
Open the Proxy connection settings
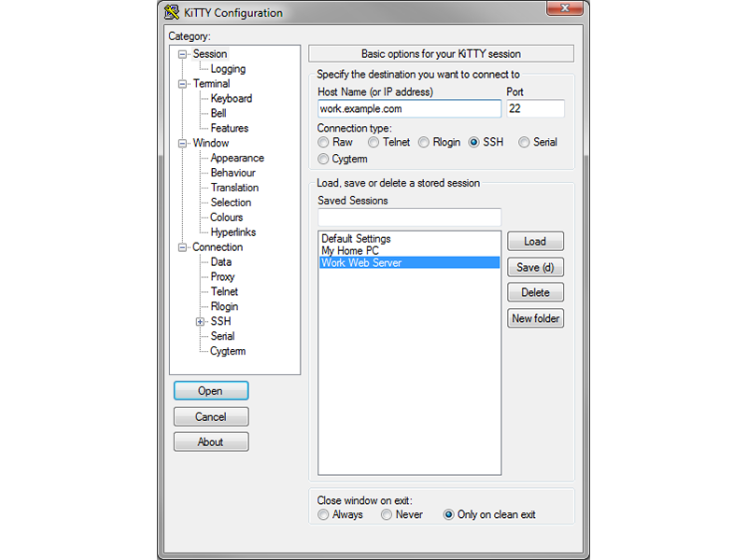click(x=222, y=277)
